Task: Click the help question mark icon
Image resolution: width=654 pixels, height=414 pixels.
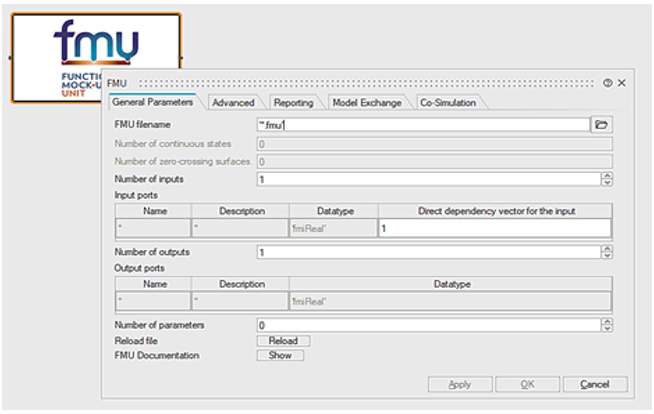Action: (607, 82)
